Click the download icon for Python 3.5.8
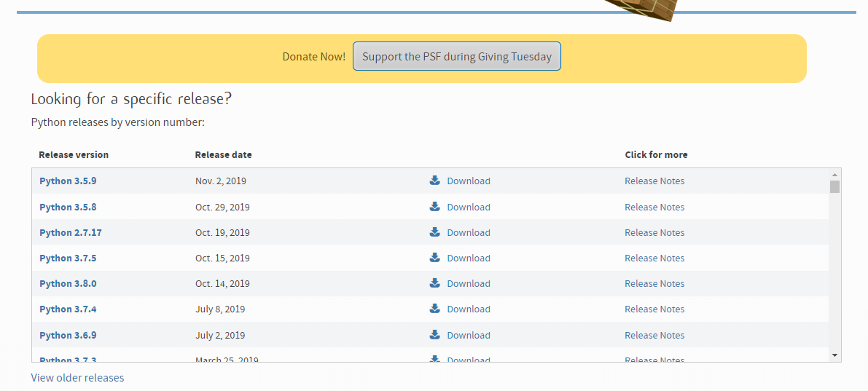This screenshot has height=391, width=868. tap(434, 206)
